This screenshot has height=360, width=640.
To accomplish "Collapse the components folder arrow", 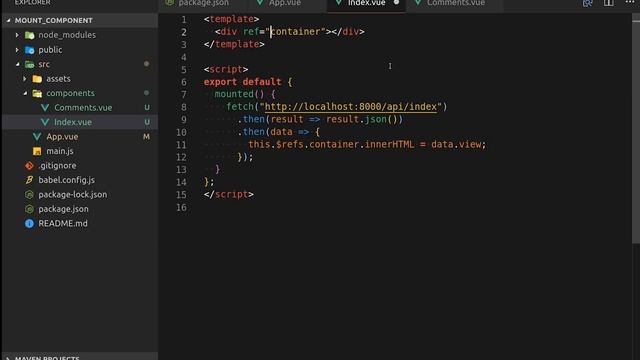I will [x=25, y=93].
